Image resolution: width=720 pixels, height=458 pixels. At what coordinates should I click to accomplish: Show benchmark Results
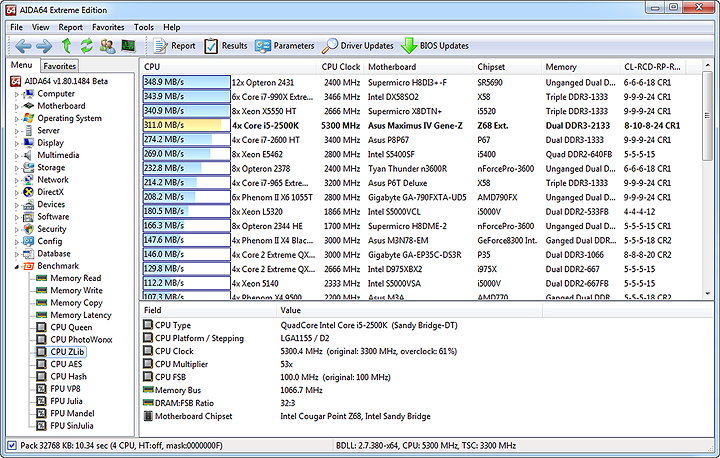pos(226,46)
